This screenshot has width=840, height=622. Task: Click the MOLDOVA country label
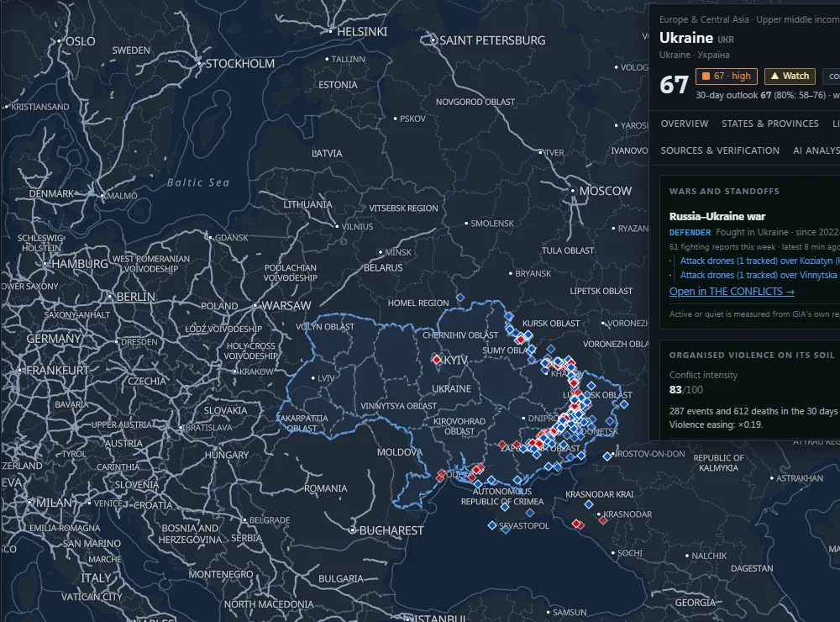(x=400, y=452)
